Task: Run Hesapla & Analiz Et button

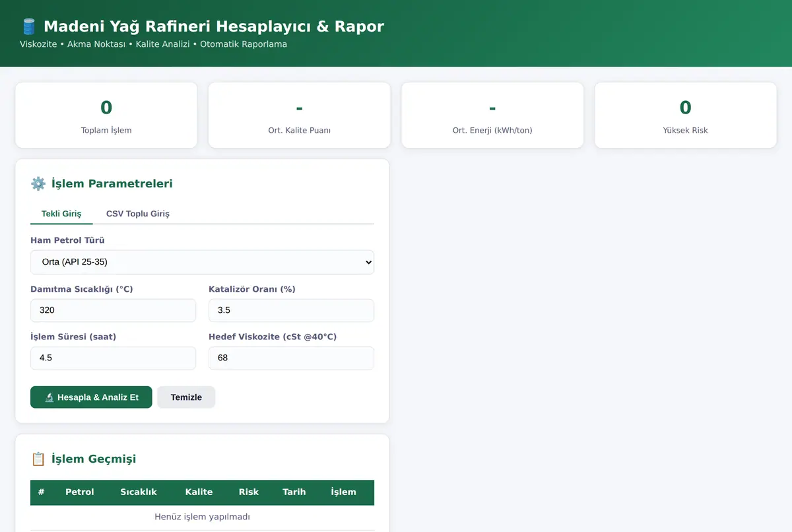Action: pyautogui.click(x=91, y=397)
